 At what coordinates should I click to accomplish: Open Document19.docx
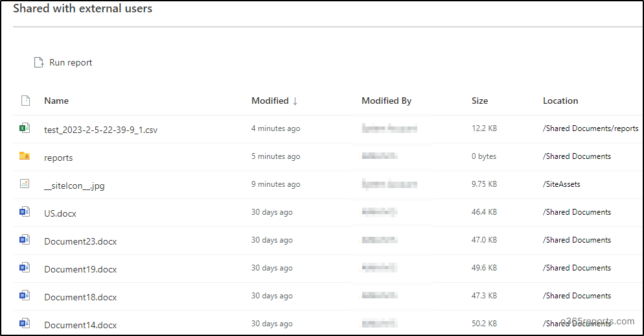80,269
